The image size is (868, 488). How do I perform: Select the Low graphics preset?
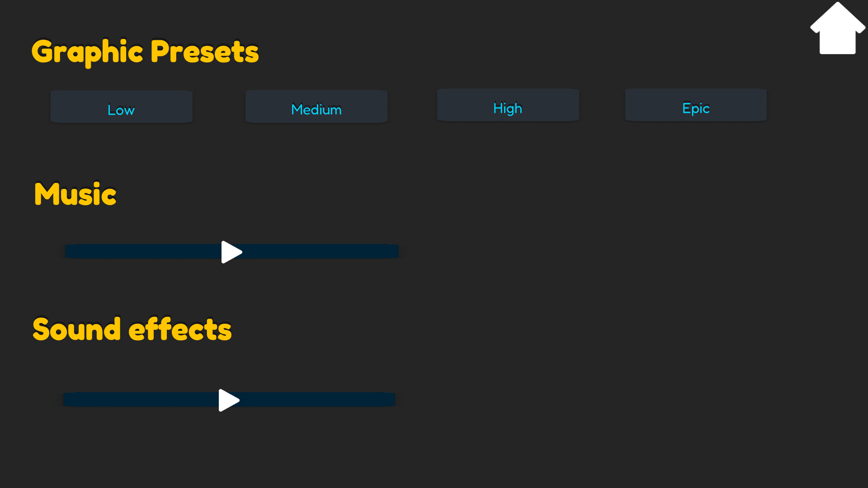click(x=121, y=107)
